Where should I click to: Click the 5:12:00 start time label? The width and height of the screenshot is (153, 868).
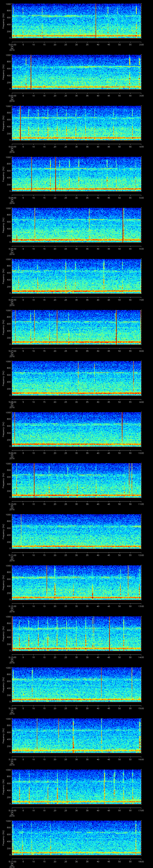pos(12,606)
